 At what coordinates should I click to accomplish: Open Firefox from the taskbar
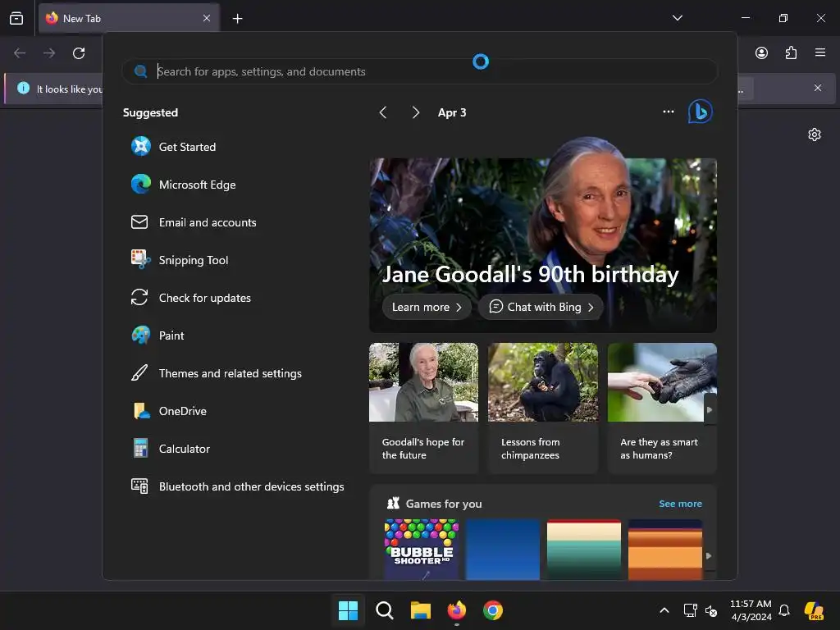point(456,610)
